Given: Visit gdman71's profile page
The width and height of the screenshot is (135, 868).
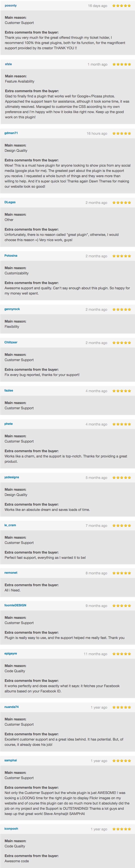Looking at the screenshot, I should 11,133.
